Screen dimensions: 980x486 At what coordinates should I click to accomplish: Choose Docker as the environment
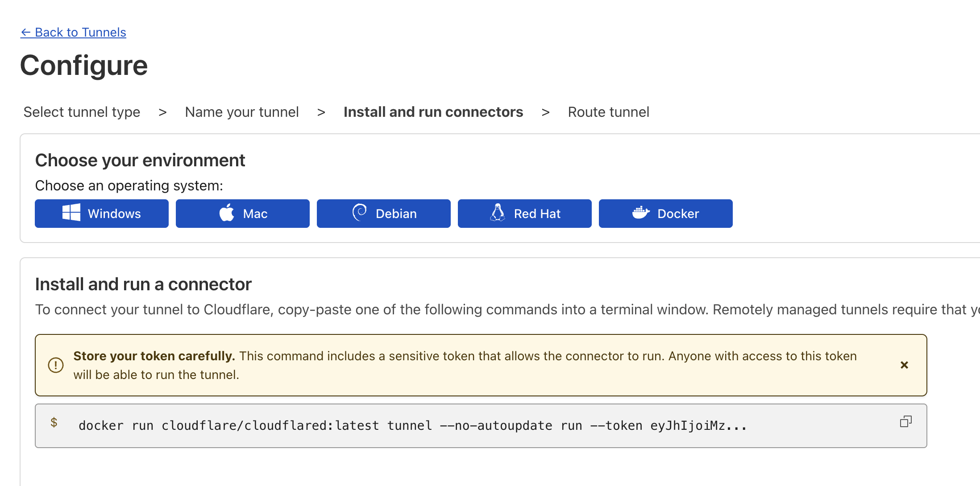665,213
